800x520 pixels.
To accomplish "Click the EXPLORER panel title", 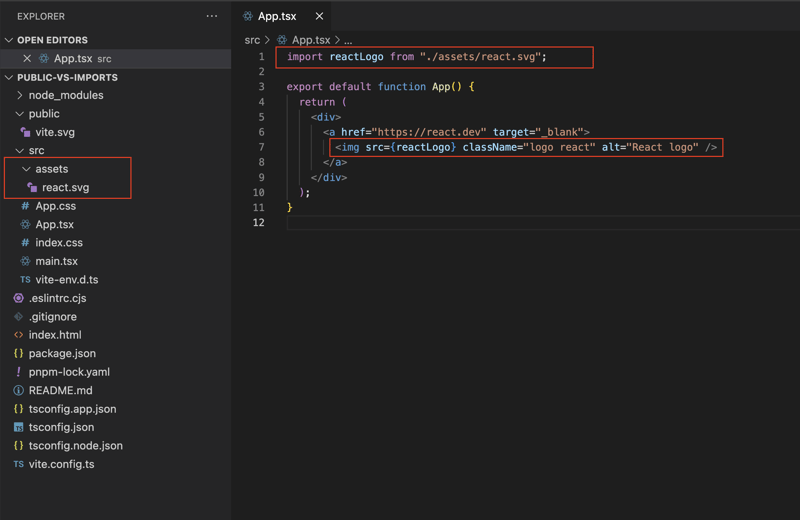I will [x=41, y=16].
